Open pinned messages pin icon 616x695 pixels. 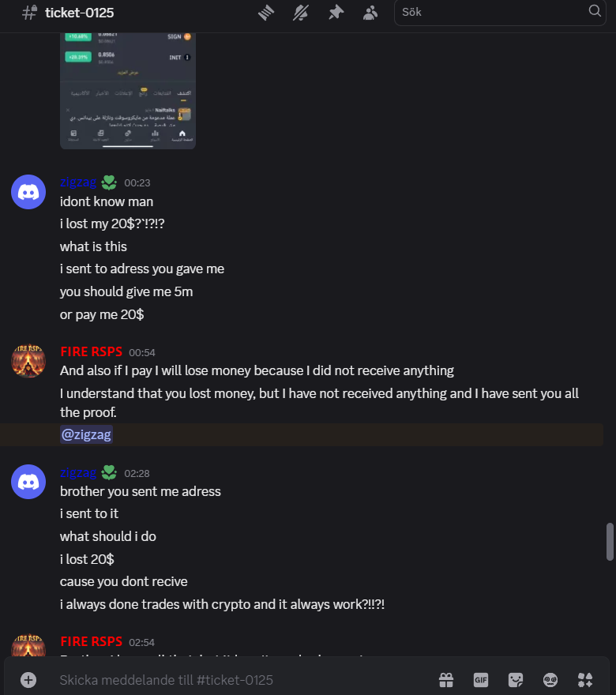point(336,13)
